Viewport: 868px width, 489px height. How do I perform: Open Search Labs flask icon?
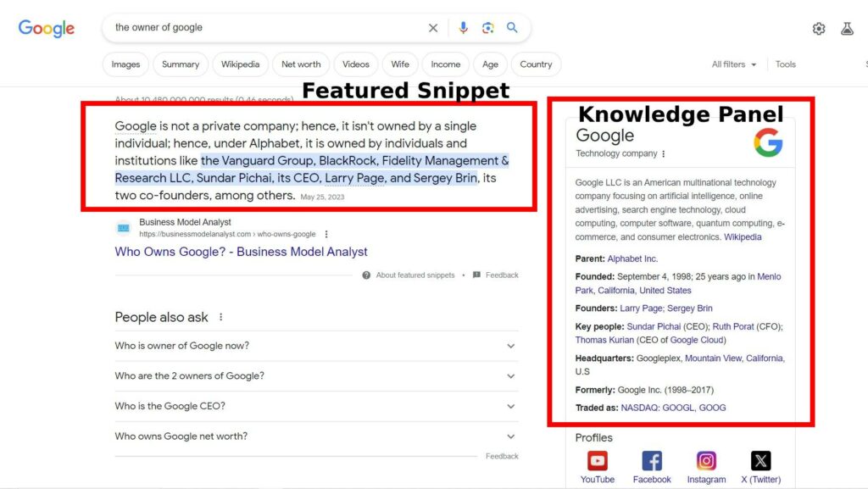847,29
